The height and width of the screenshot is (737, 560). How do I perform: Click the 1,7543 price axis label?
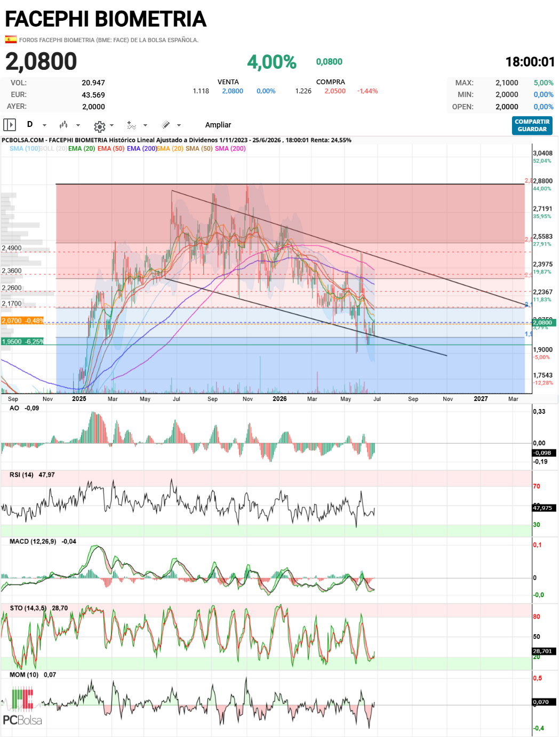pyautogui.click(x=542, y=375)
